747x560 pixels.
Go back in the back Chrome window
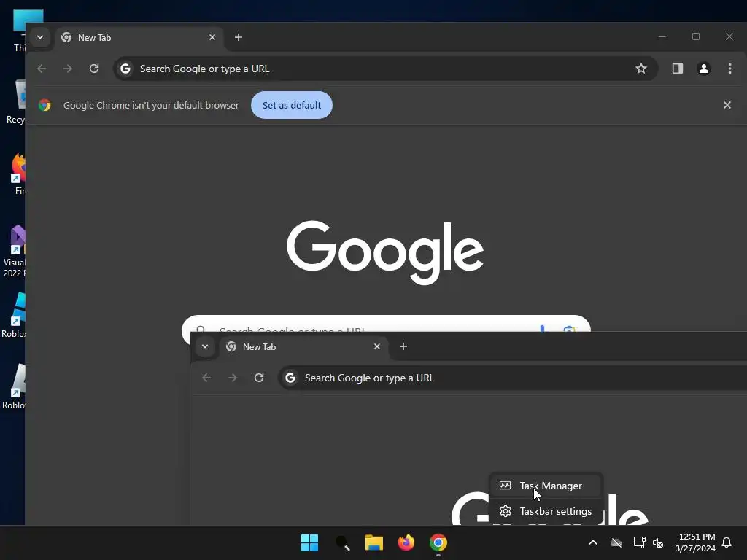click(42, 69)
